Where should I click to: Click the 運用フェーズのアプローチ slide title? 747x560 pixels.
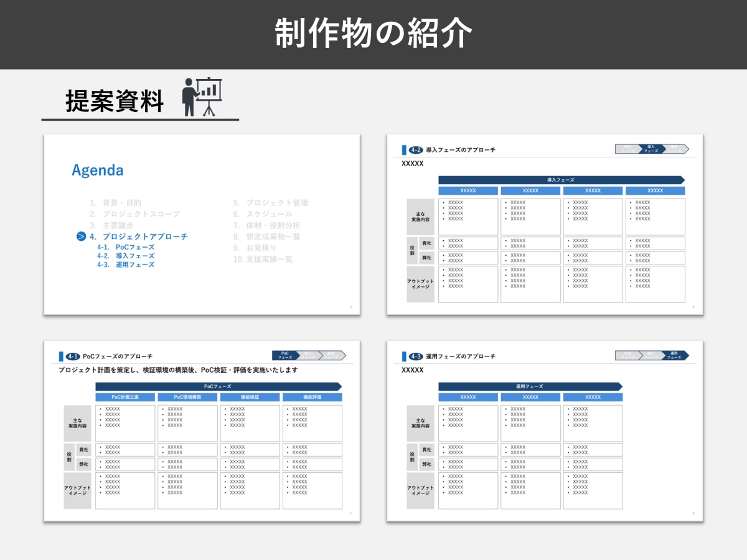[461, 357]
